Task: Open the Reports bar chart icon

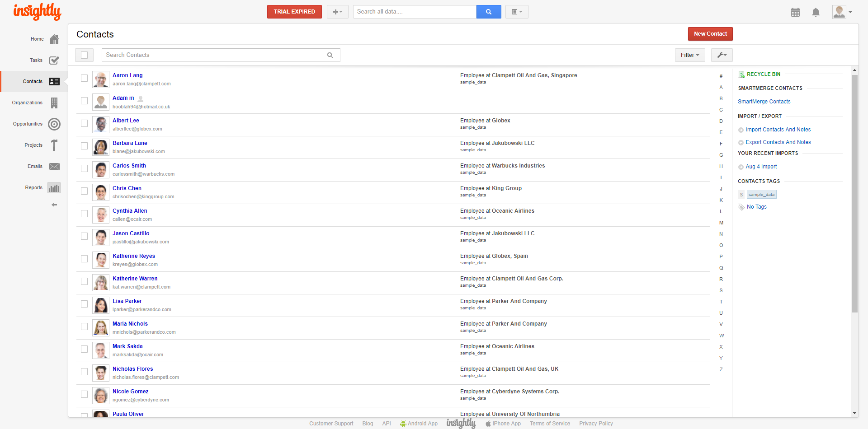Action: pos(54,188)
